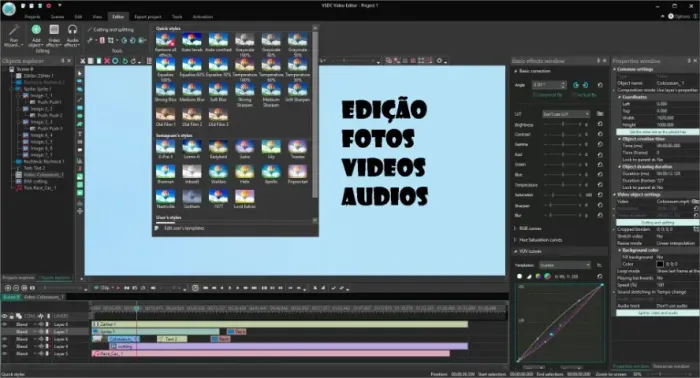Click the LUT folder browse icon
The height and width of the screenshot is (378, 700).
click(600, 114)
